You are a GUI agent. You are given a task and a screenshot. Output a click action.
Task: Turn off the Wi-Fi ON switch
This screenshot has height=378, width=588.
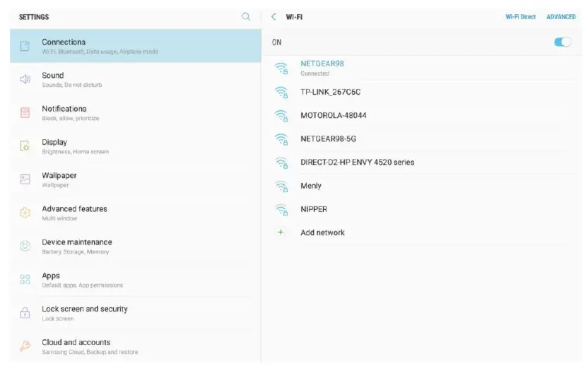(x=563, y=42)
